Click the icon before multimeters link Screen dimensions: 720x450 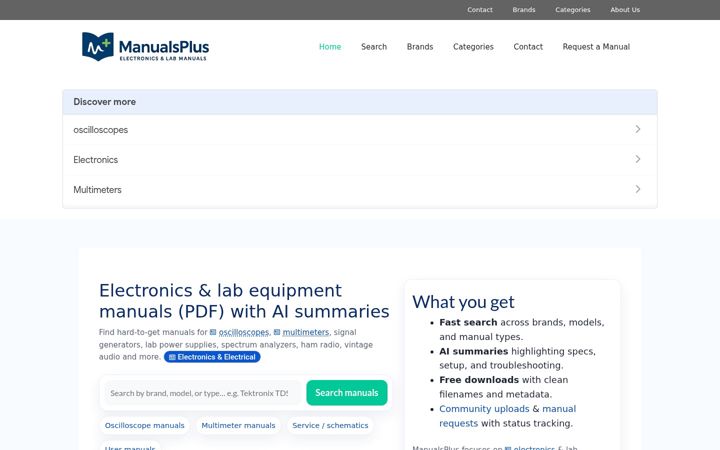[277, 332]
